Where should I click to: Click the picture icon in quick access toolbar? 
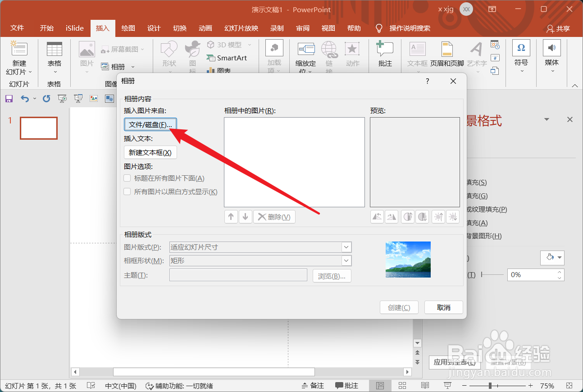[94, 98]
